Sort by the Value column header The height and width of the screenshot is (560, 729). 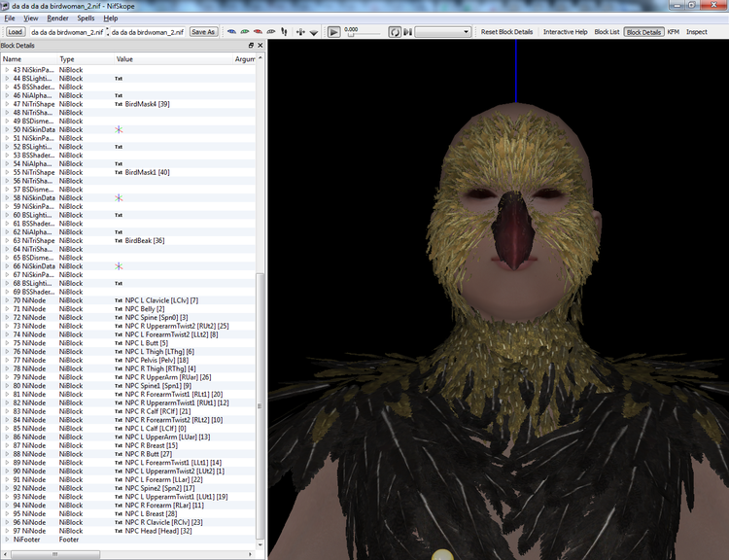(x=173, y=59)
